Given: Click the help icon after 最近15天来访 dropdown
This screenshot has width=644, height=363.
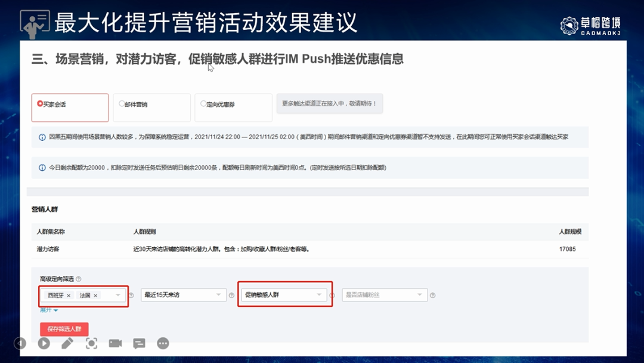Looking at the screenshot, I should click(x=231, y=295).
